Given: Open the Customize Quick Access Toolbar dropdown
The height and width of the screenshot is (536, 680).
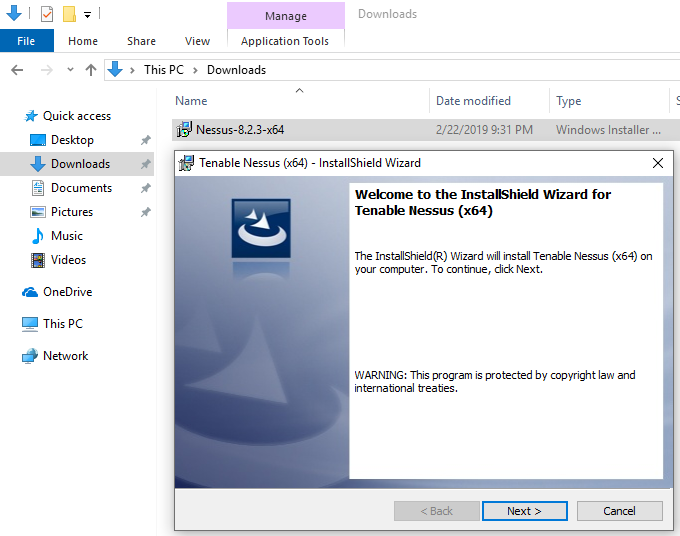Looking at the screenshot, I should (88, 15).
